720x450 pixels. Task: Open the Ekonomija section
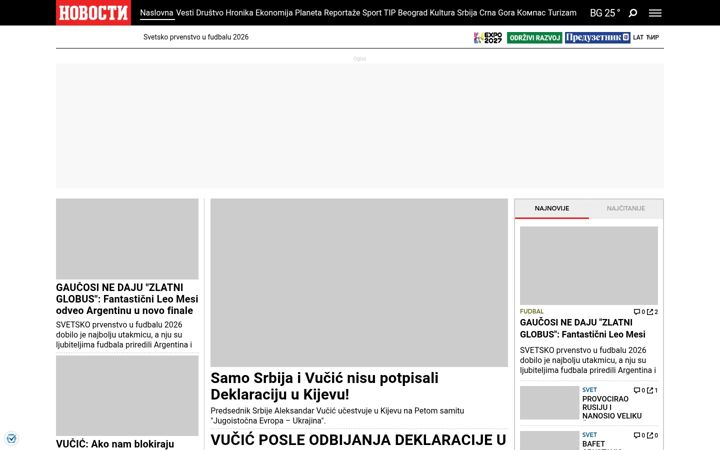point(274,13)
